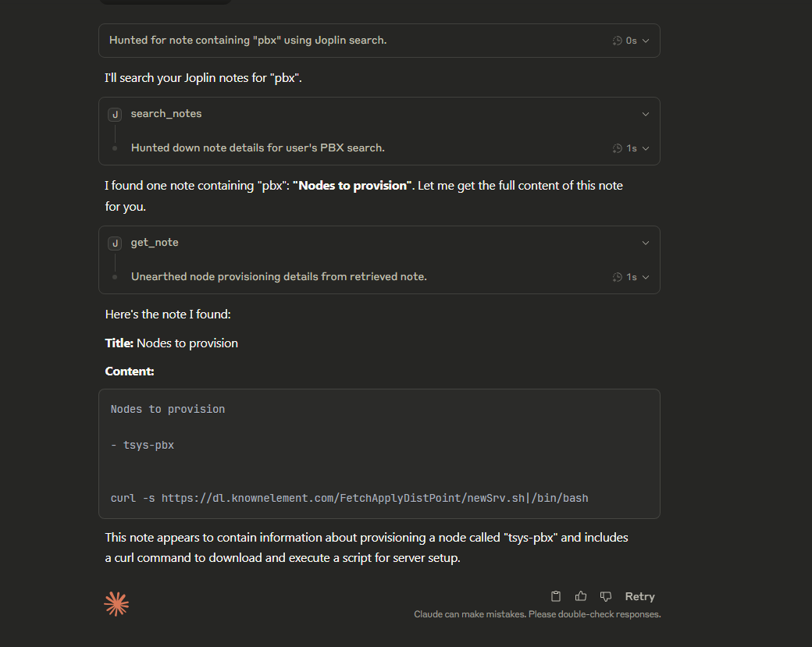Viewport: 812px width, 647px height.
Task: Click clock icon in search_notes thought row
Action: pyautogui.click(x=618, y=148)
